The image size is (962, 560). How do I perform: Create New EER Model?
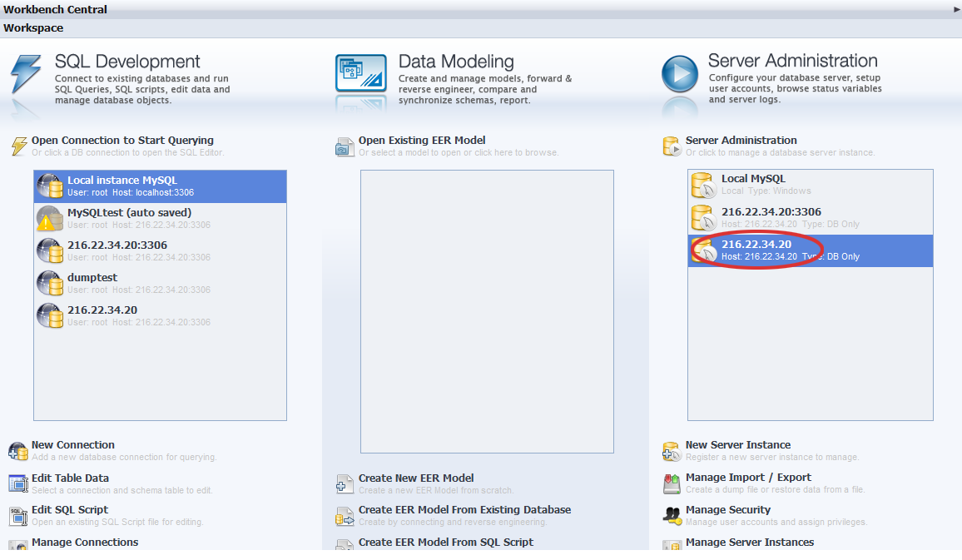click(x=416, y=478)
